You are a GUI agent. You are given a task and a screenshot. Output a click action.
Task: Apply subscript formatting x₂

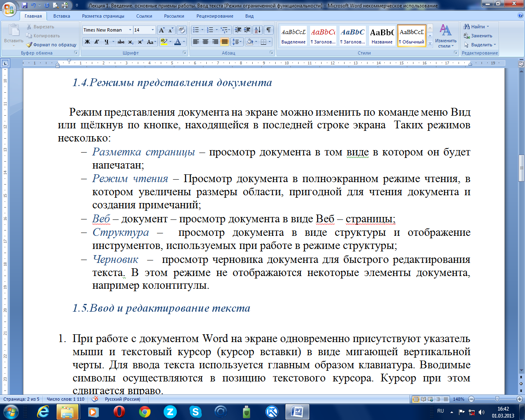(x=130, y=42)
